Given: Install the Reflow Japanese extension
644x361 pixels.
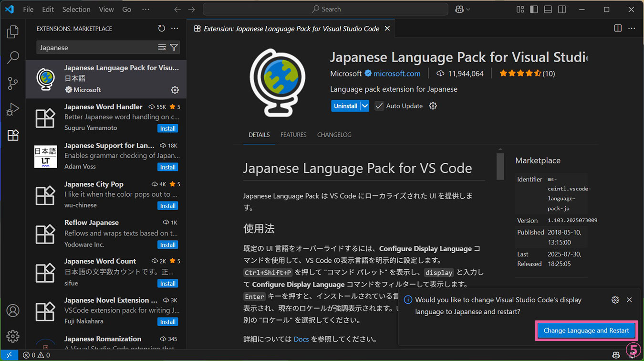Looking at the screenshot, I should coord(167,245).
